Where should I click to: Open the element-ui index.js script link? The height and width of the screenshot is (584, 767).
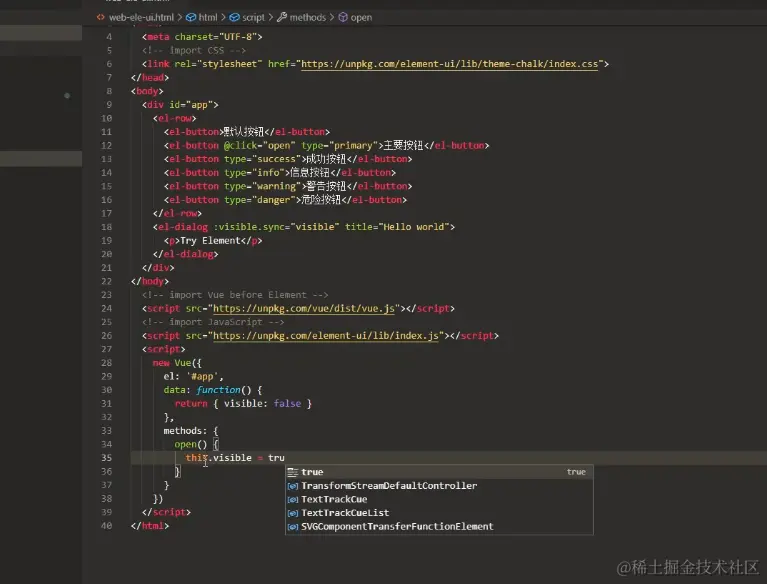pyautogui.click(x=326, y=336)
